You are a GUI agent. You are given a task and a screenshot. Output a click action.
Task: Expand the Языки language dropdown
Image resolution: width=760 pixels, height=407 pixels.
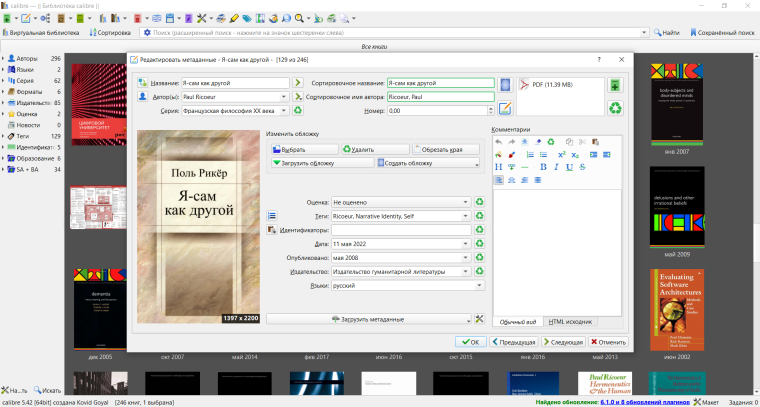(x=466, y=285)
